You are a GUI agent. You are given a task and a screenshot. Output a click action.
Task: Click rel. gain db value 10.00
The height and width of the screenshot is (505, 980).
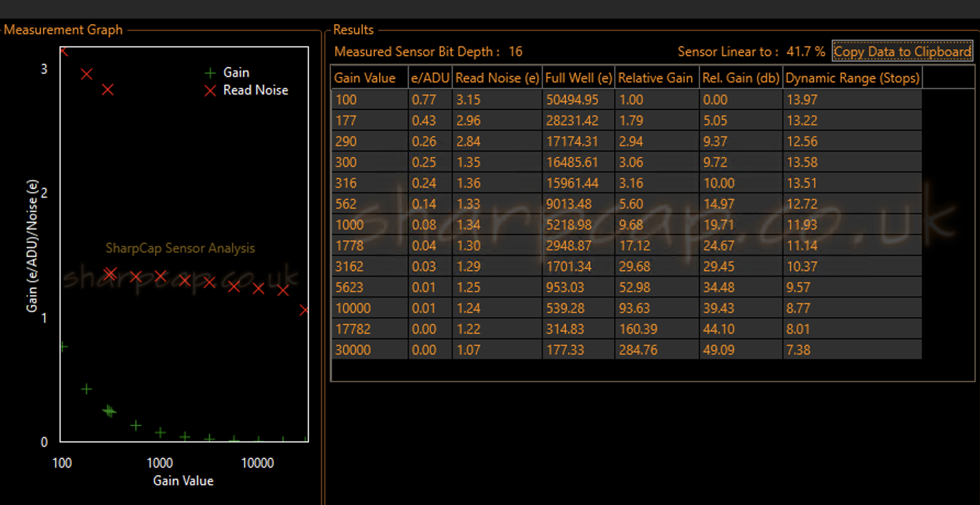pyautogui.click(x=741, y=183)
